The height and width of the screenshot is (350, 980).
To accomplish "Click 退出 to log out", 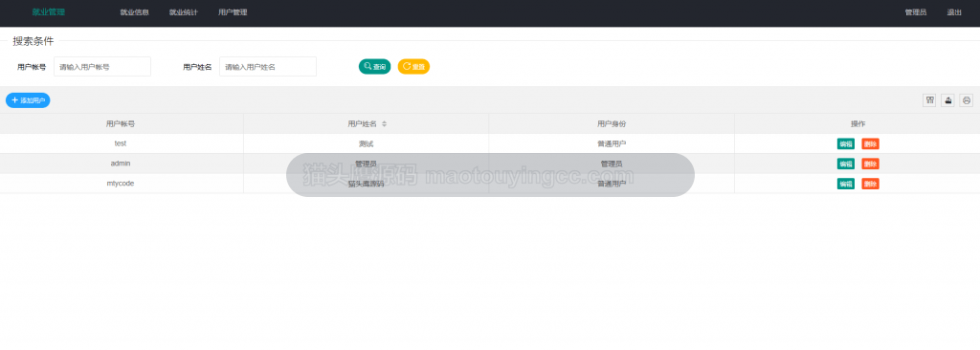I will tap(954, 12).
